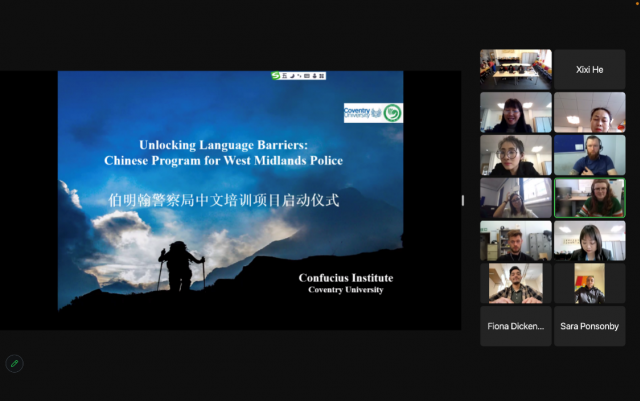Screen dimensions: 640x401
Task: Open the IME toolbox grid icon
Action: point(322,76)
